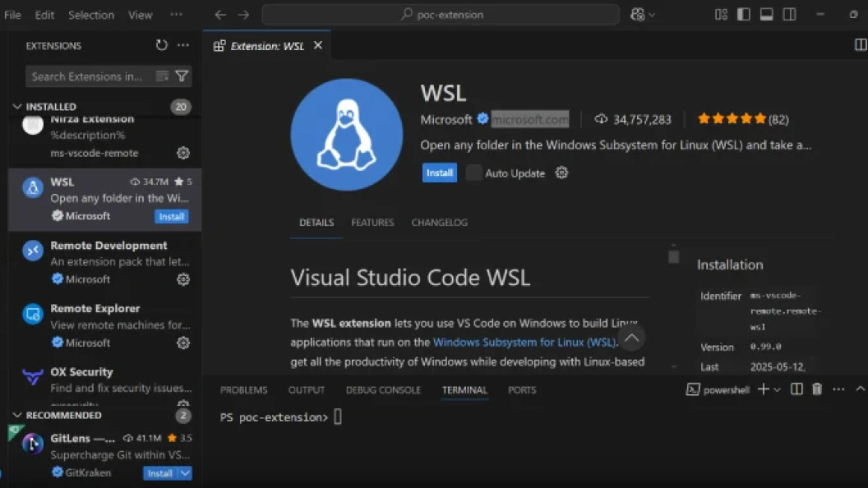Switch to the PORTS panel tab

522,390
